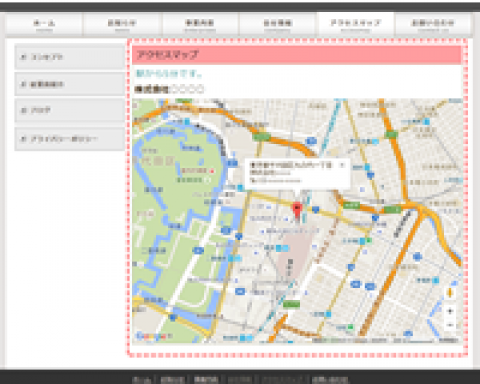Click the terms link at map's bottom-right corner
This screenshot has height=384, width=480.
[x=448, y=340]
